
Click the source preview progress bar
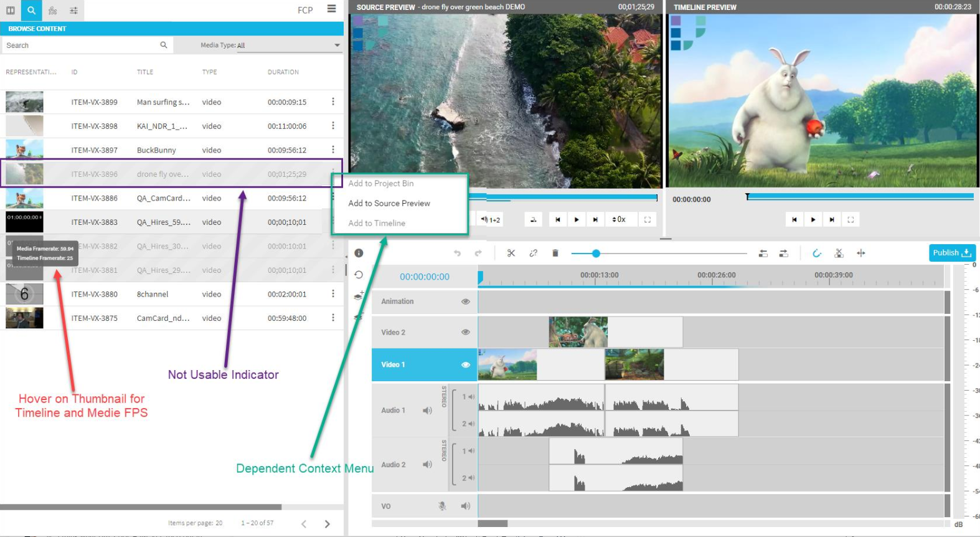(x=563, y=197)
